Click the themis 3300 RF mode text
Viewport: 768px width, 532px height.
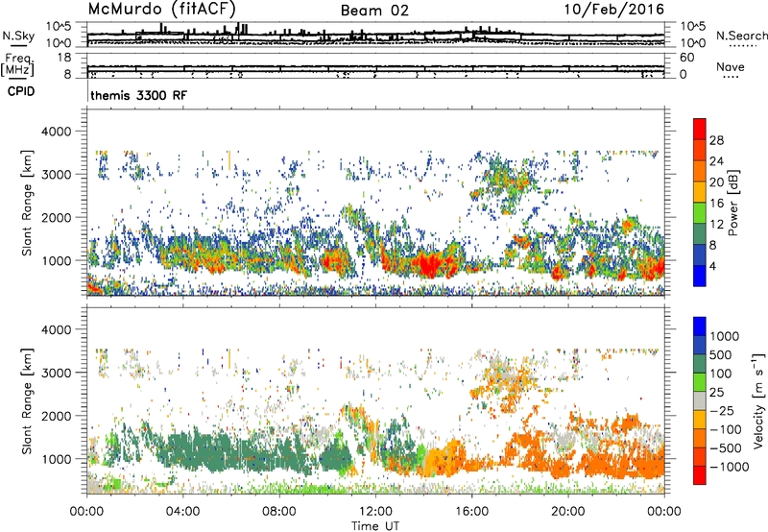coord(138,95)
